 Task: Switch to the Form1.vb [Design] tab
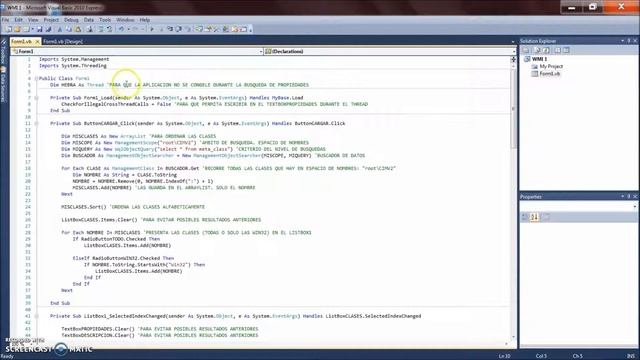63,42
